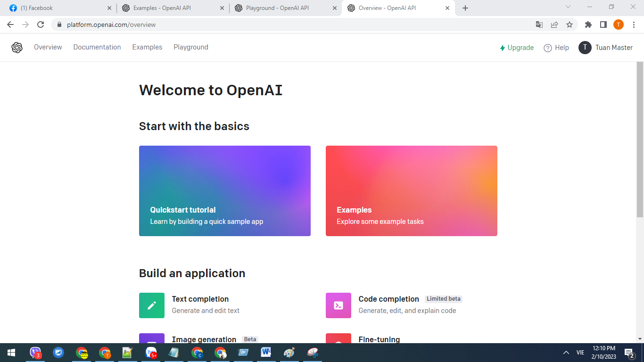Switch to the Playground - OpenAI API tab

click(285, 8)
